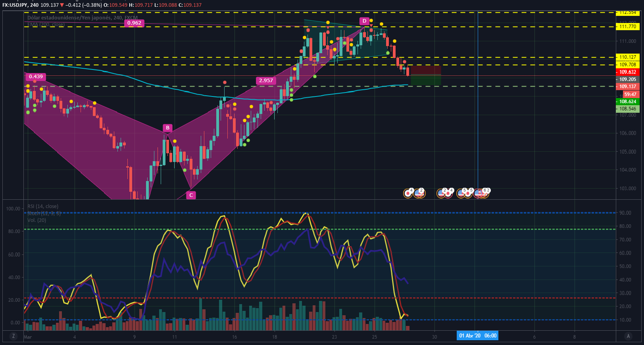Select the EMA (200, close) legend
The image size is (644, 345).
(46, 25)
